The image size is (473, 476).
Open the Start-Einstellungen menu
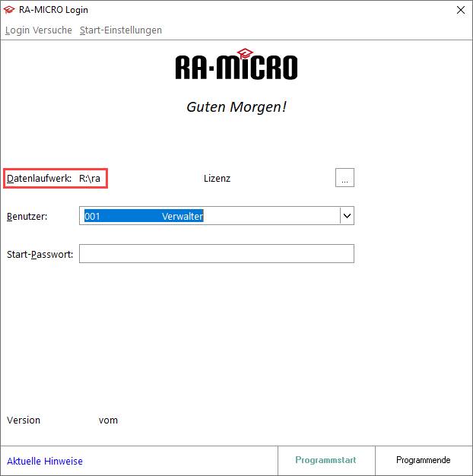tap(120, 30)
